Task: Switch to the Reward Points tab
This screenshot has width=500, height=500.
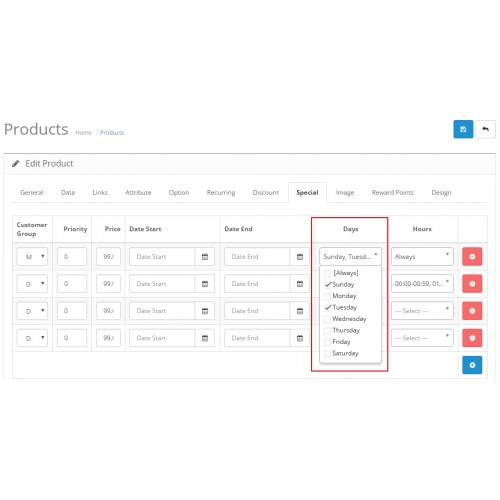Action: 393,192
